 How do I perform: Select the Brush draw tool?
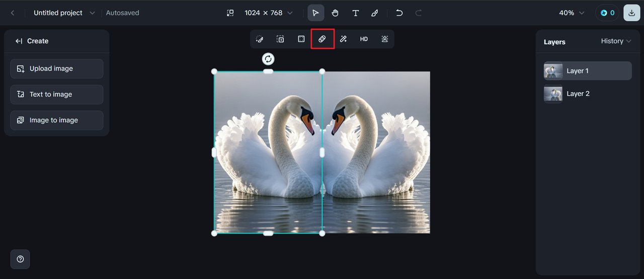(374, 13)
